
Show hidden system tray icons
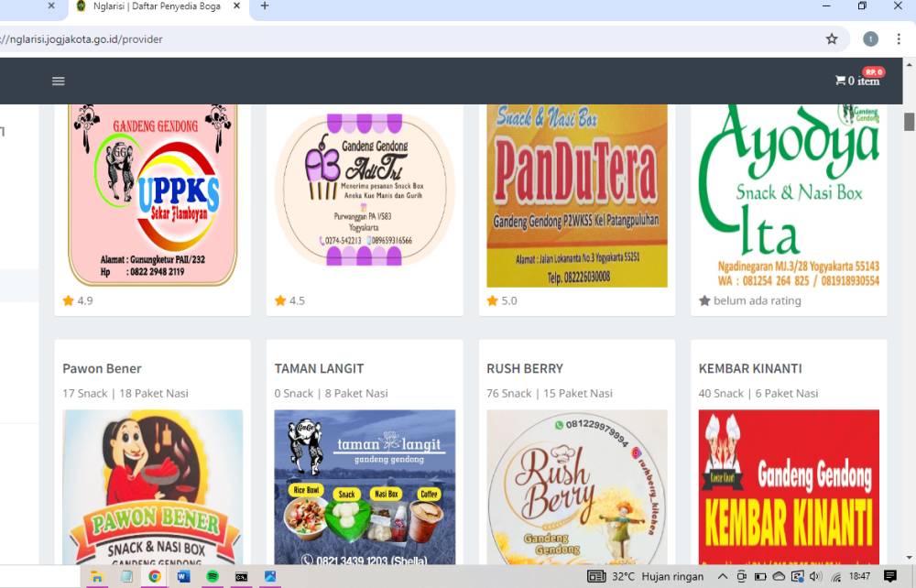click(x=723, y=577)
